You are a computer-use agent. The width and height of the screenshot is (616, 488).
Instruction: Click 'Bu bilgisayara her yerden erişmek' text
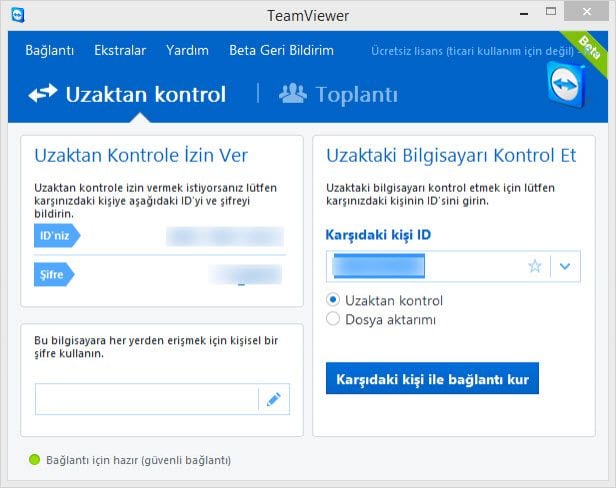coord(156,347)
